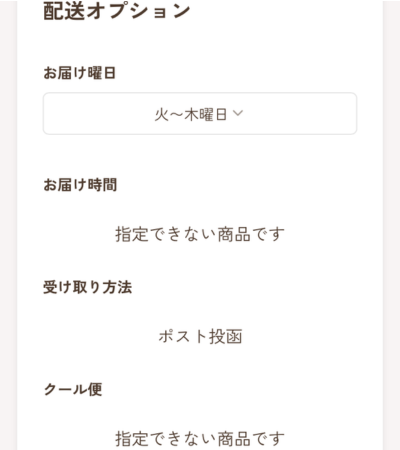
Task: Click 指定できない商品です under クール便
Action: click(200, 439)
